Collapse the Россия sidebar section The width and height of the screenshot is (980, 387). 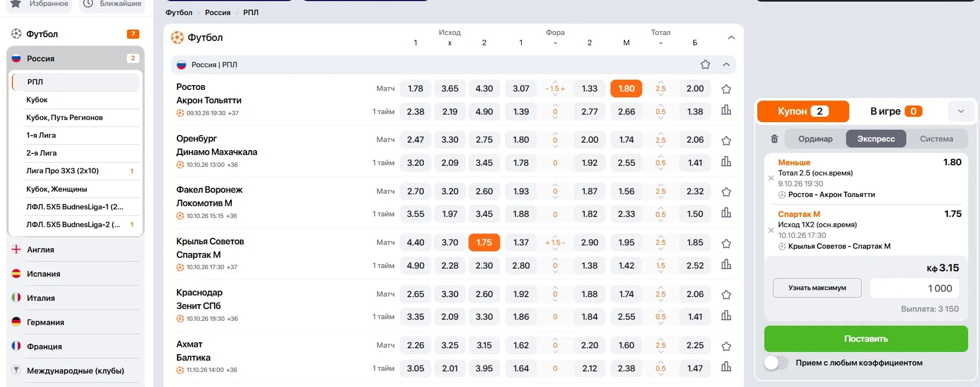point(75,58)
